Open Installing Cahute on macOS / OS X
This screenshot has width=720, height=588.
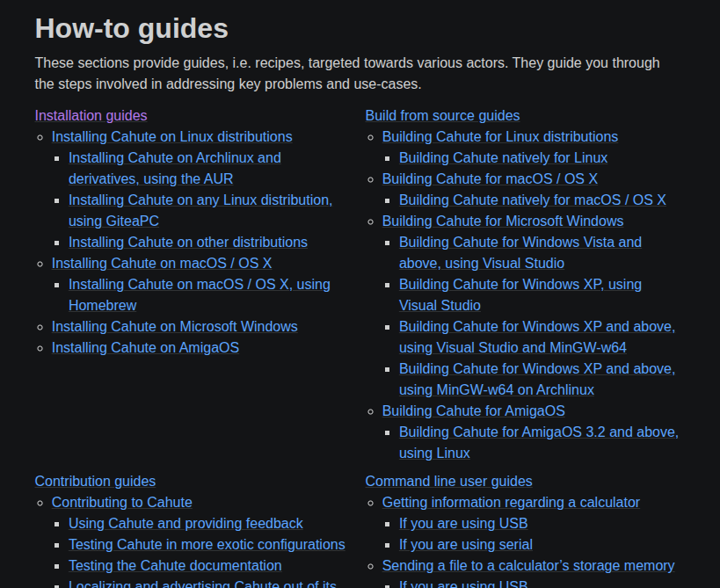(x=162, y=263)
